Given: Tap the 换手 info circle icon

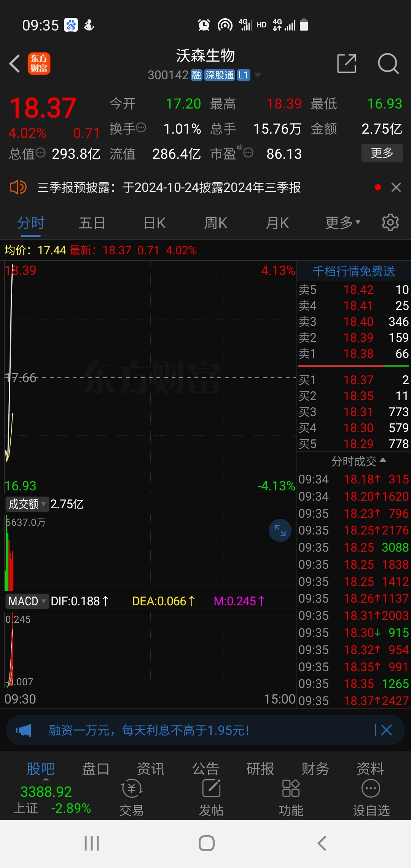Looking at the screenshot, I should click(x=141, y=128).
